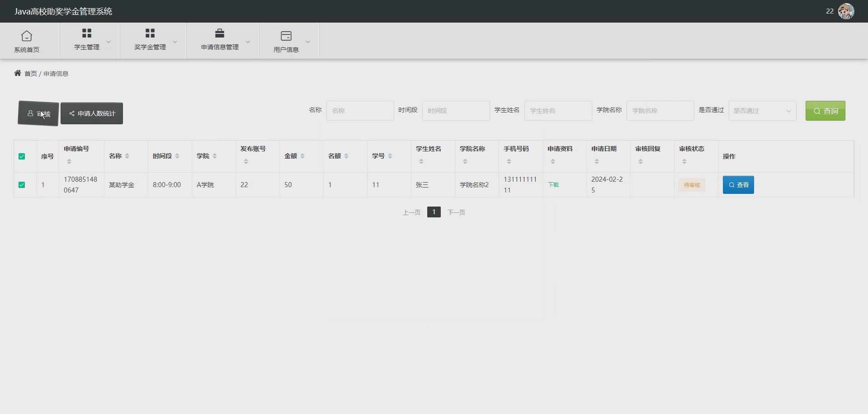Focus the 名称 search field
Image resolution: width=868 pixels, height=414 pixels.
pos(360,111)
